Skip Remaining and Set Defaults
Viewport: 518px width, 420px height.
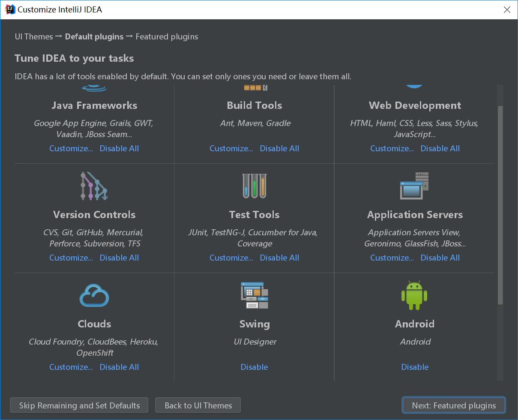(x=79, y=405)
